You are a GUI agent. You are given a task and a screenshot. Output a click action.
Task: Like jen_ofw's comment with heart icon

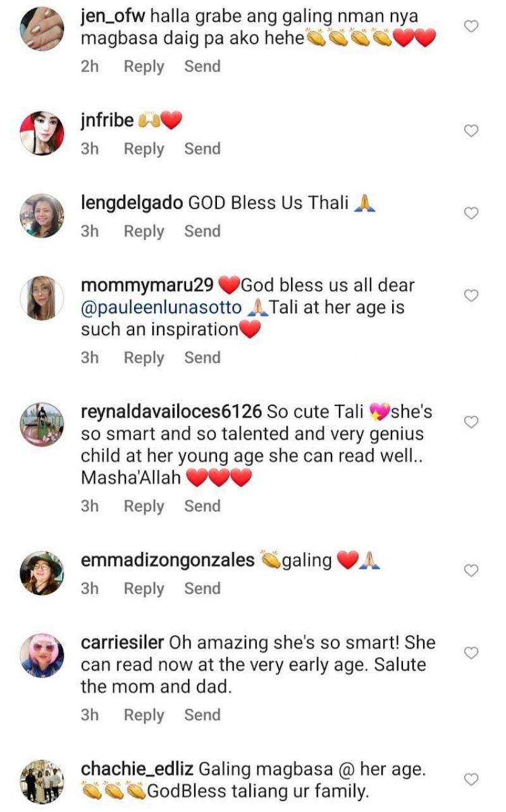pos(471,26)
